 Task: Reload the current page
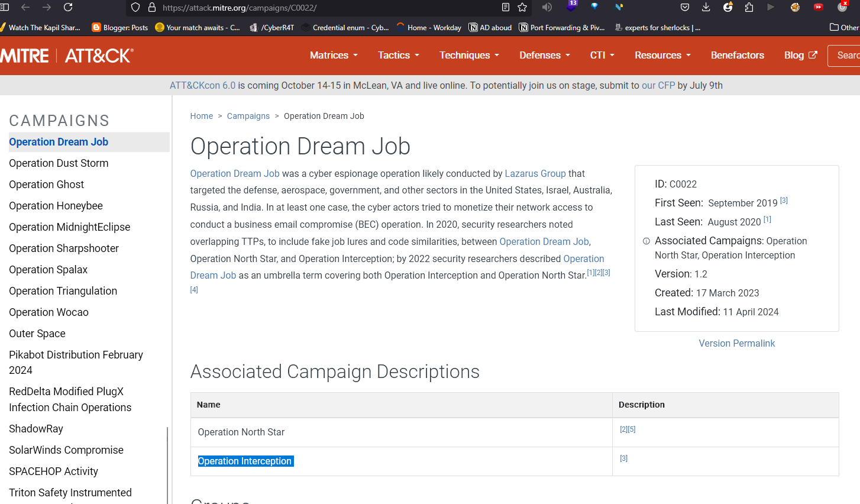click(68, 7)
